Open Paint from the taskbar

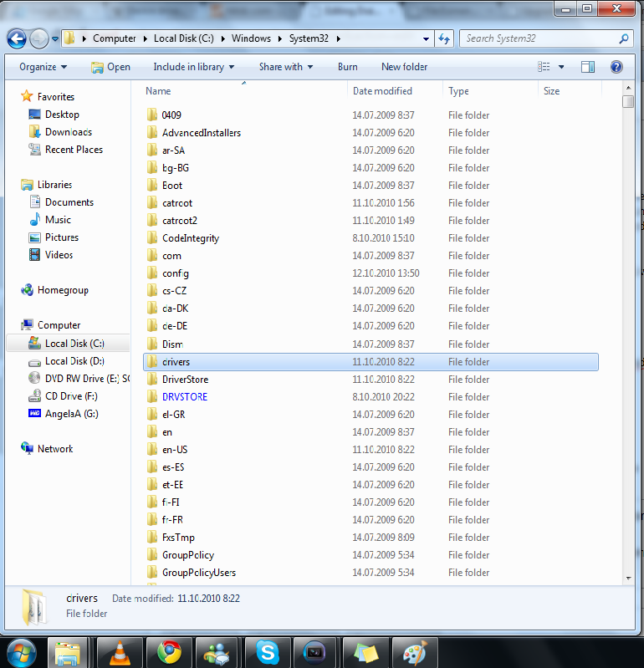click(x=415, y=653)
